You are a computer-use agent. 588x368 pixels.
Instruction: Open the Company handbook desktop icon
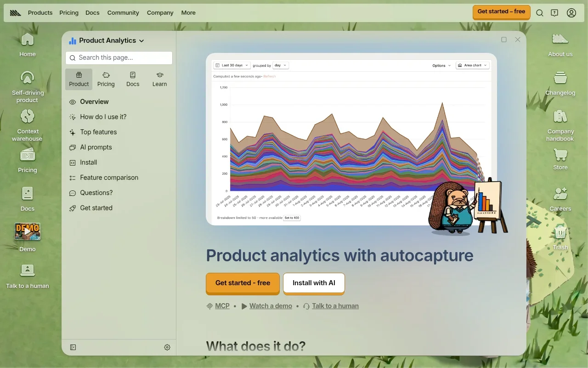(x=560, y=126)
